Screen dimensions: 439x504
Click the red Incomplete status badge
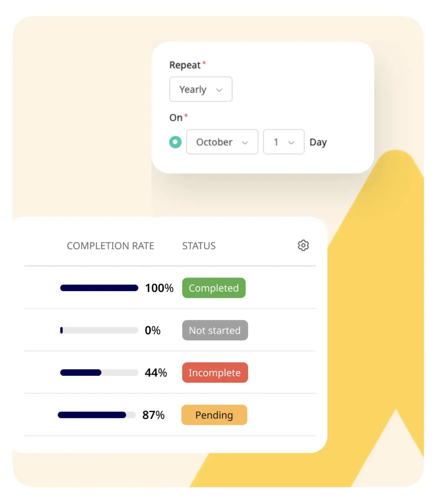tap(215, 372)
